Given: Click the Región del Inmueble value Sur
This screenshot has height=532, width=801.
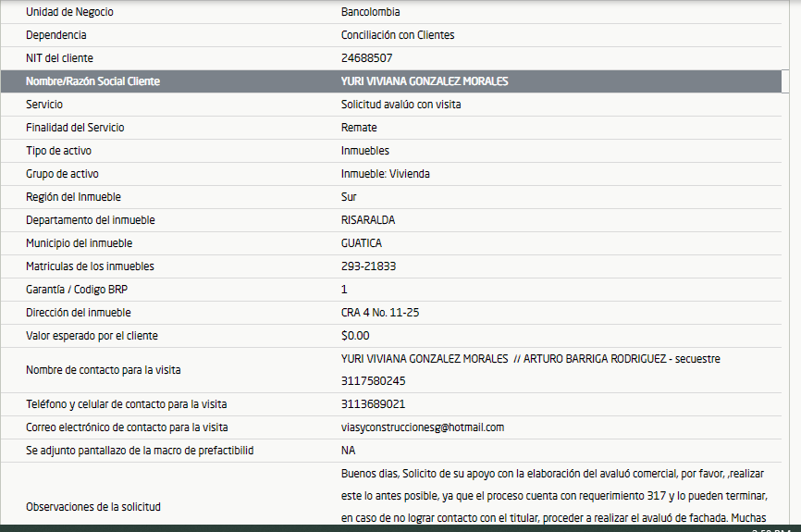Looking at the screenshot, I should pos(349,197).
